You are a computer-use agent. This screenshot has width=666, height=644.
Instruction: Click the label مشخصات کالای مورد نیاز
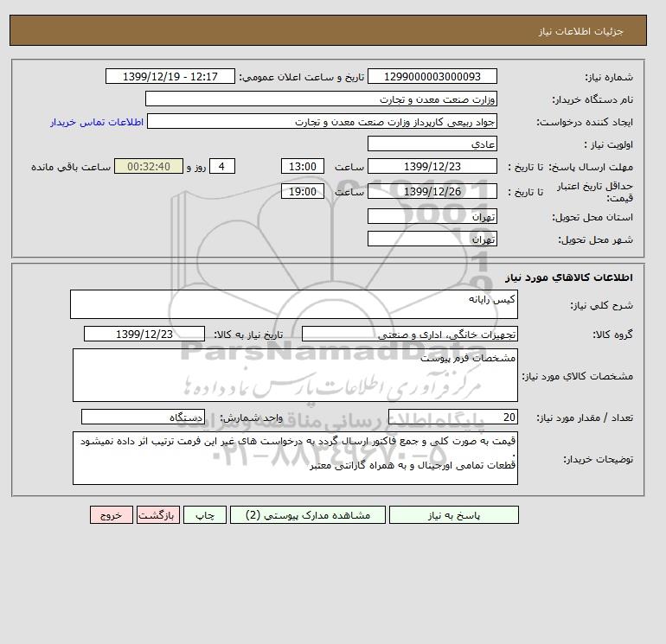578,376
